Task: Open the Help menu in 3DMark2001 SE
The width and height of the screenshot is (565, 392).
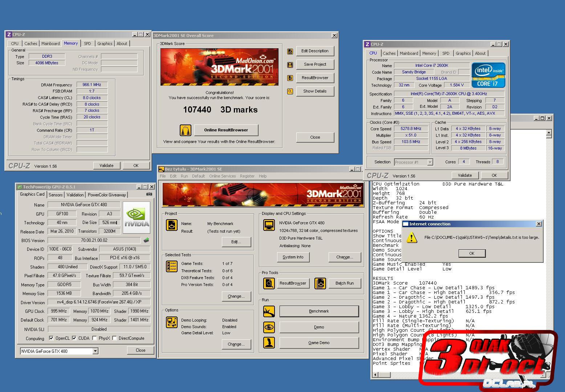Action: [x=263, y=176]
